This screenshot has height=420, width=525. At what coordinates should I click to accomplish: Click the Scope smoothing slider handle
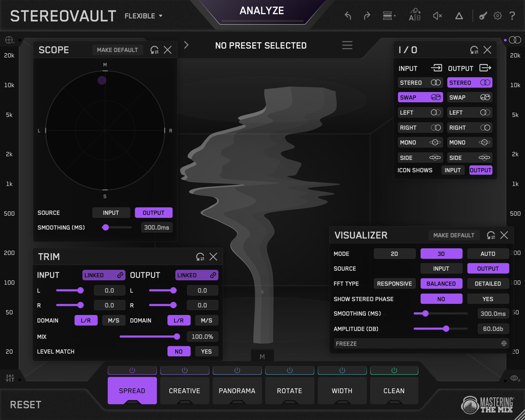pos(105,227)
